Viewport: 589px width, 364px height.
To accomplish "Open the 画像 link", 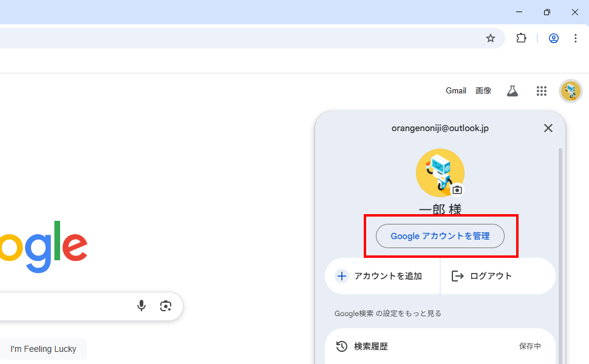I will (x=483, y=91).
